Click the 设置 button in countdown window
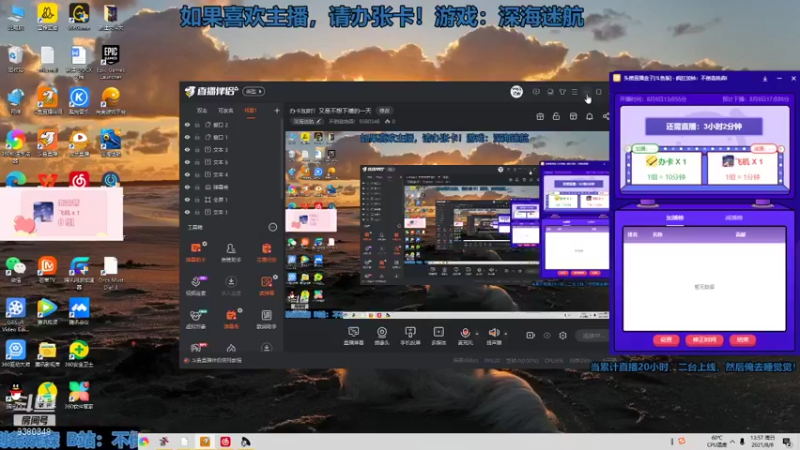The height and width of the screenshot is (450, 800). click(x=666, y=340)
